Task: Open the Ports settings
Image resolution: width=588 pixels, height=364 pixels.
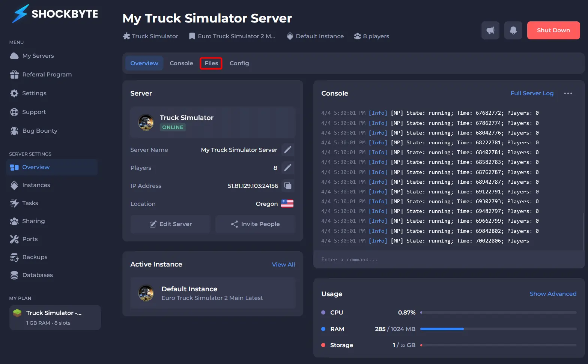Action: tap(24, 239)
